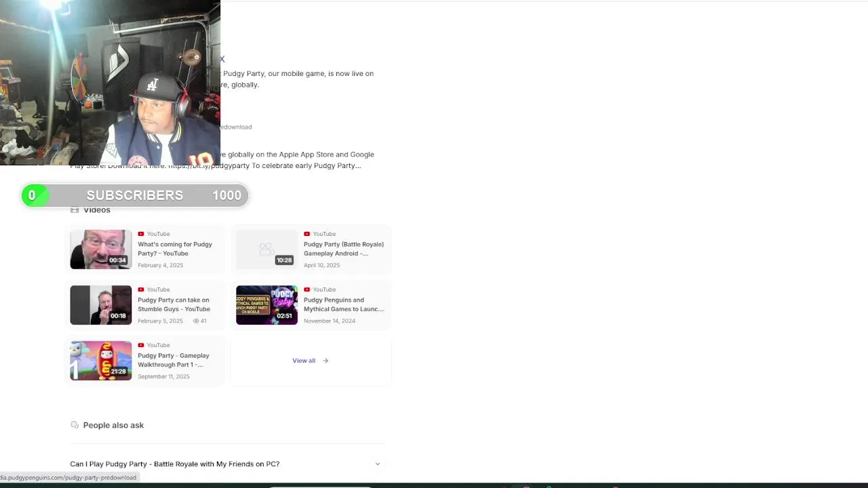Click the film icon beside Videos heading
Viewport: 868px width, 488px height.
(x=75, y=210)
